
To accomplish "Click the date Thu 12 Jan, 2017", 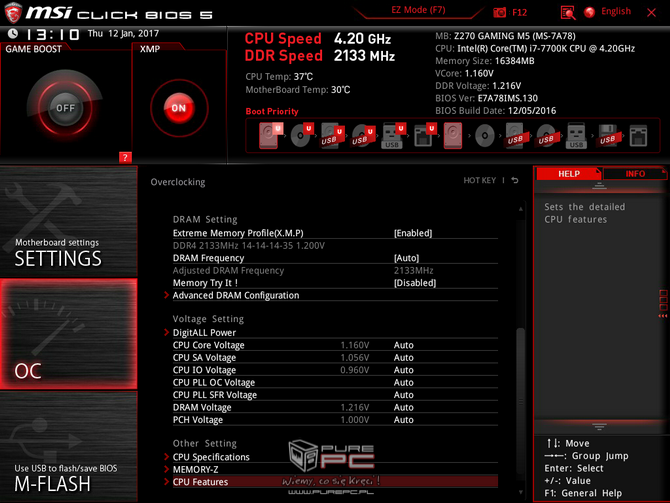I will (123, 33).
